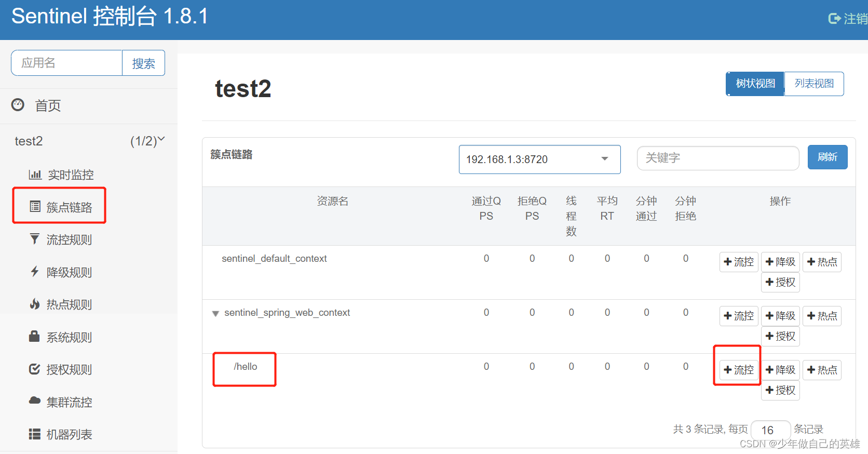This screenshot has width=868, height=454.
Task: Click the filter funnel icon for 流控规则
Action: (34, 239)
